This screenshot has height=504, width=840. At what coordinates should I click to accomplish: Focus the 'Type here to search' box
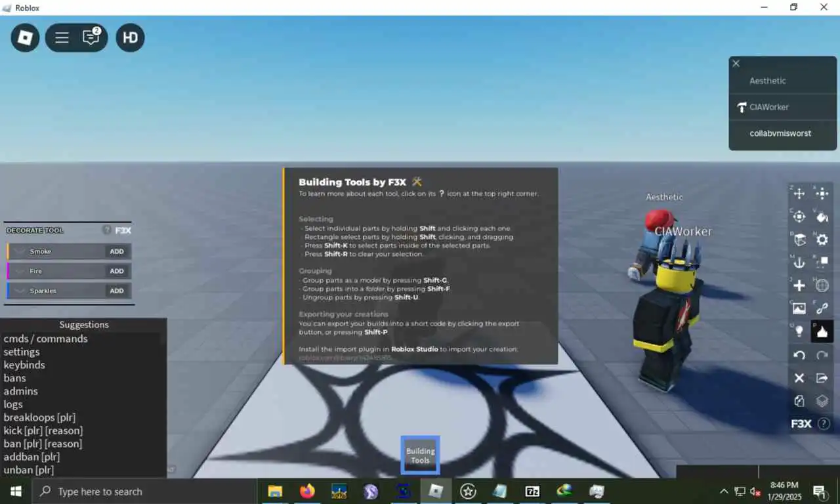[x=144, y=491]
